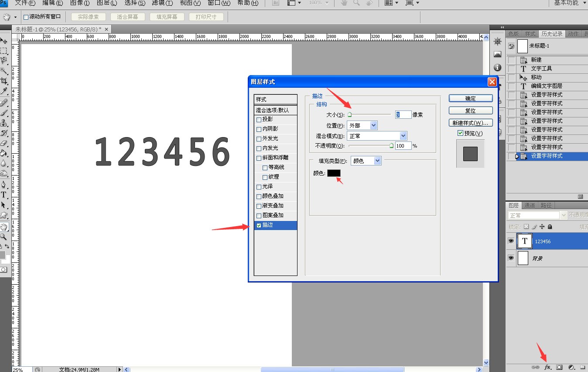Select the Custom Shape tool

point(3,215)
